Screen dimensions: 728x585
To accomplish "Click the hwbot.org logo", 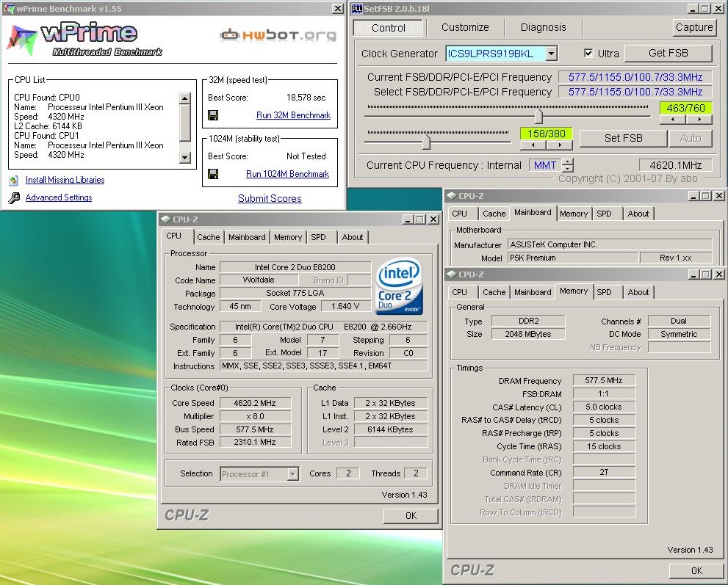I will pos(278,34).
